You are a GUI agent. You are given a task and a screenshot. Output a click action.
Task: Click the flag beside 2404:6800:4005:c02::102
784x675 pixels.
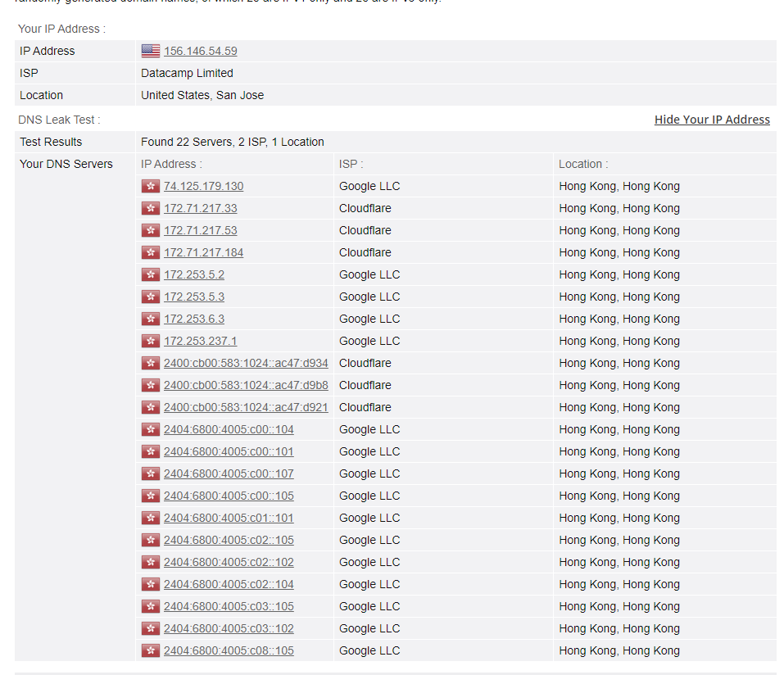coord(151,562)
